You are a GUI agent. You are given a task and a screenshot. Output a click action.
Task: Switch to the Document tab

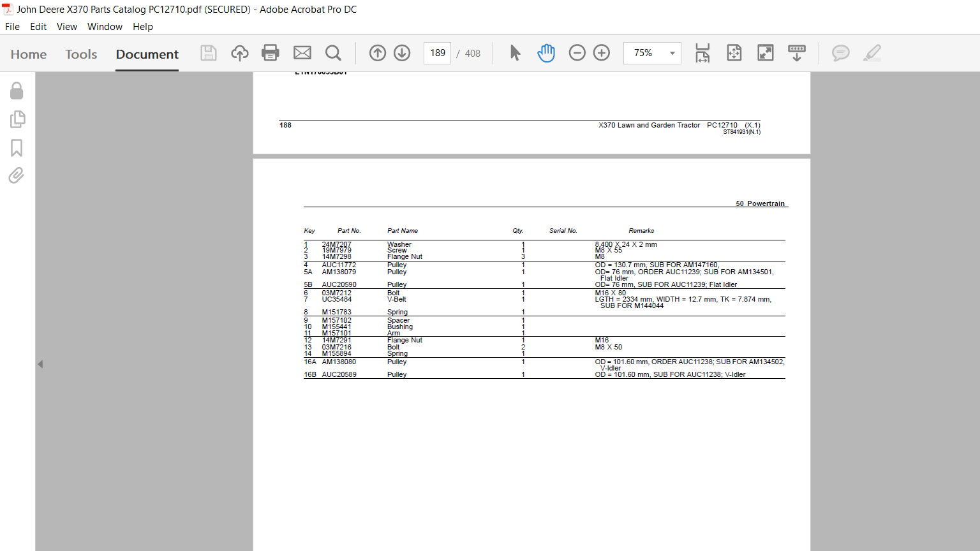147,54
